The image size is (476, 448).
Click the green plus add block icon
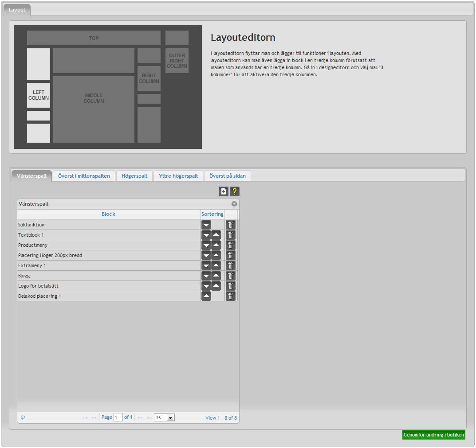[x=224, y=191]
